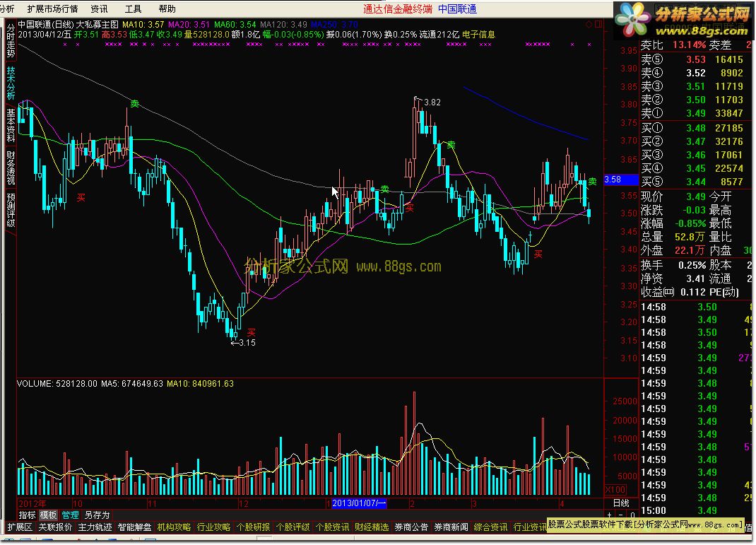The width and height of the screenshot is (756, 545).
Task: Click the 买⑤ 3.44 order book row
Action: 695,182
